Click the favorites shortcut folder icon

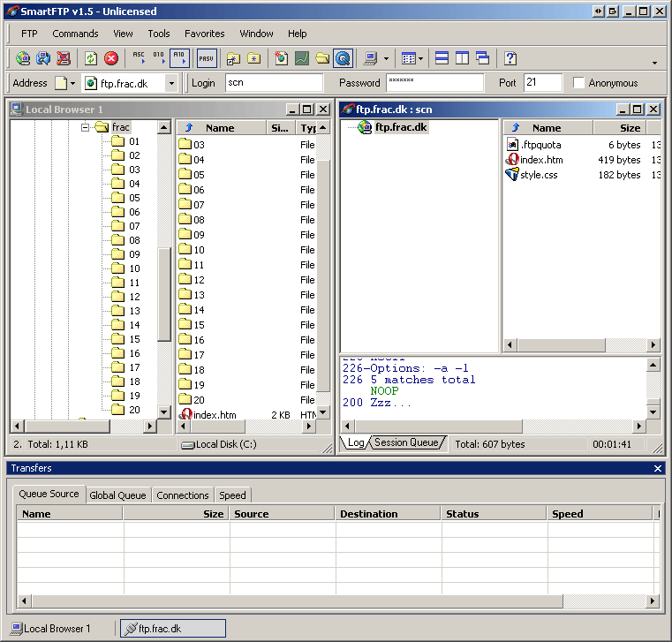[x=233, y=58]
